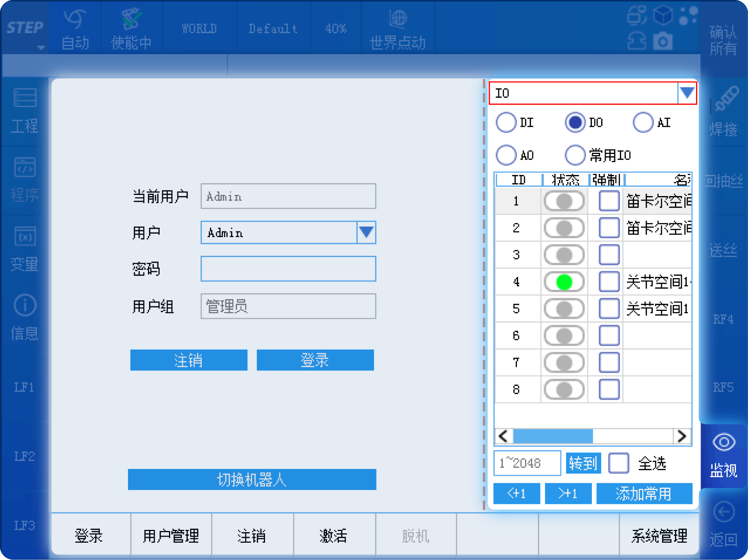Click the 用户组 管理员 field
Screen dimensions: 748x560
coord(288,306)
